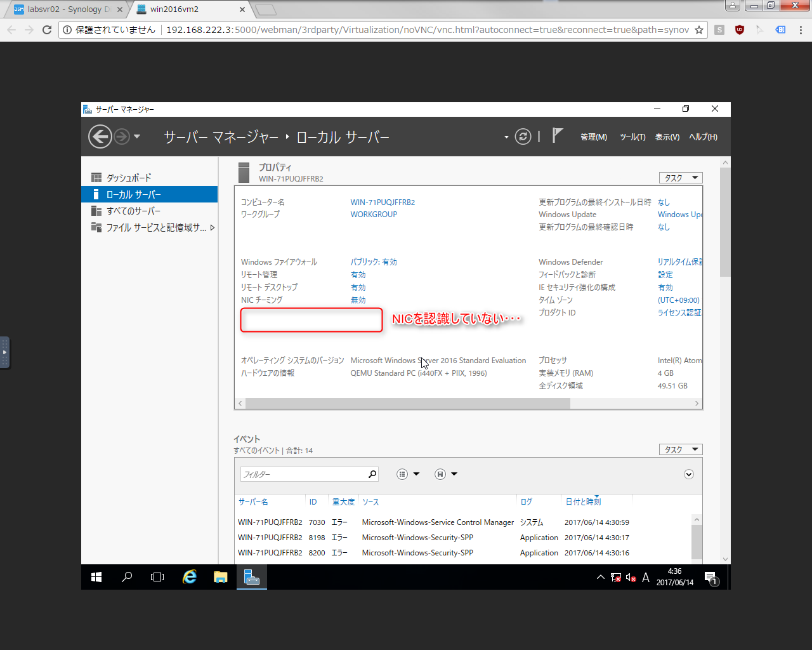Select ファイル サービスと記憶域サービス item
This screenshot has width=812, height=650.
click(150, 227)
